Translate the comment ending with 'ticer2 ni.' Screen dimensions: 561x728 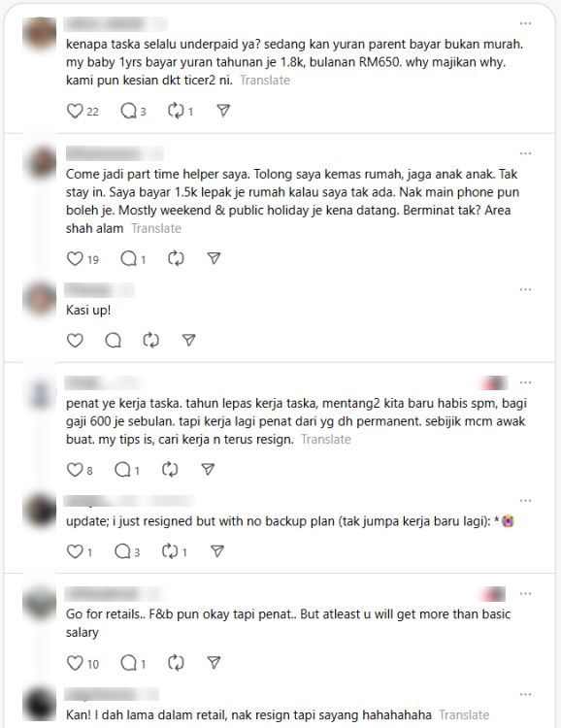tap(265, 81)
